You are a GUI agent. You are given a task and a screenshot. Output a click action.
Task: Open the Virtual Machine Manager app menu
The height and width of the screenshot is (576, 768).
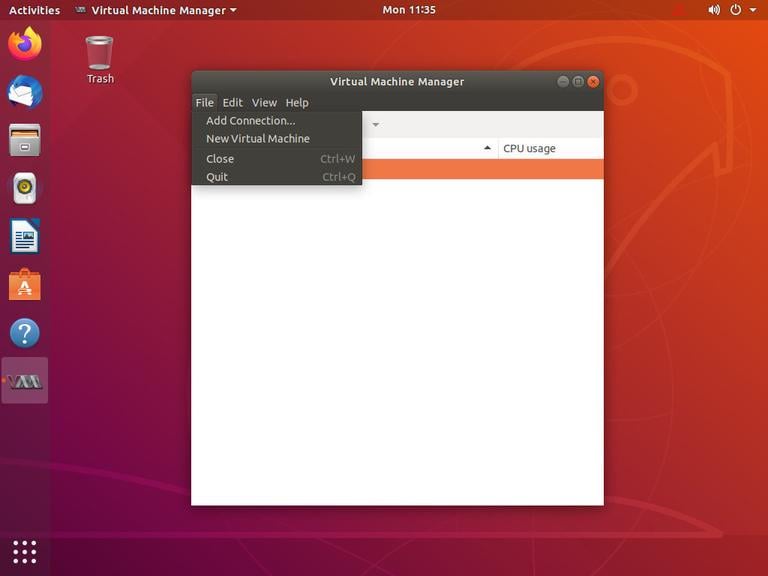(x=157, y=10)
